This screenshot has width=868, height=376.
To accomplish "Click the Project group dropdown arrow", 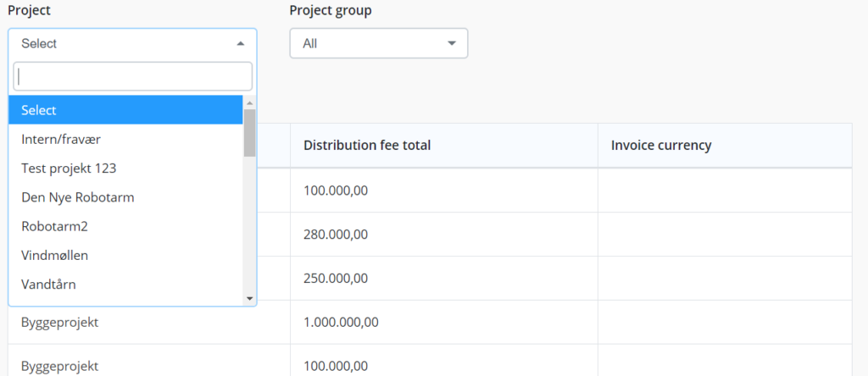I will [452, 43].
